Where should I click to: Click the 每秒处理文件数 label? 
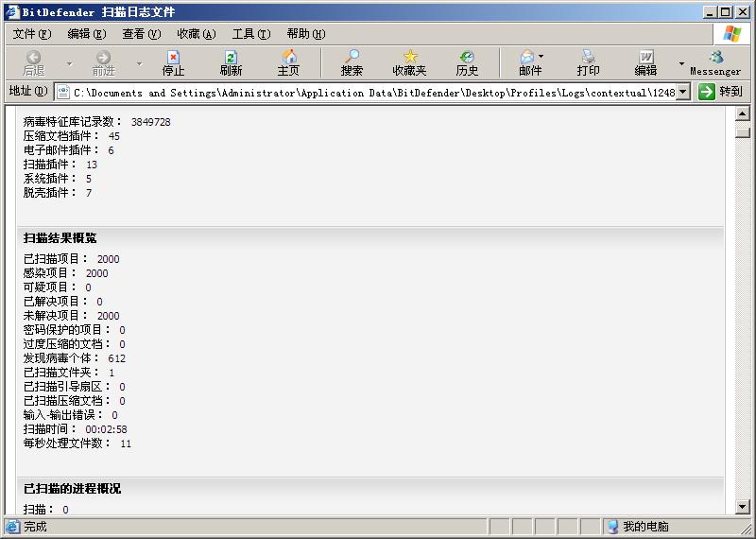coord(66,443)
